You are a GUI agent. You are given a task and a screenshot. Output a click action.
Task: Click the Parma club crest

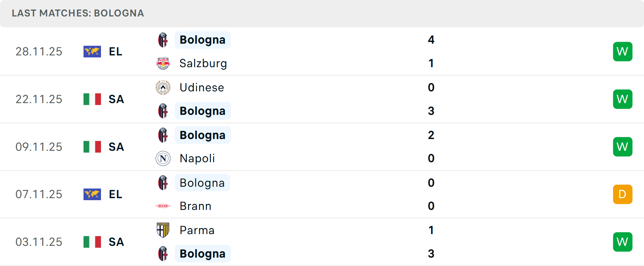[x=163, y=230]
